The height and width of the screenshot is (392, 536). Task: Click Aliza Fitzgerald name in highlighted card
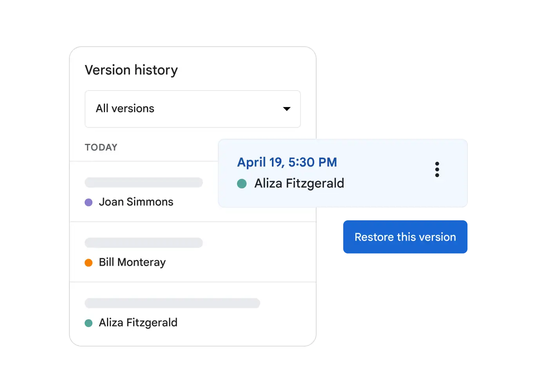pyautogui.click(x=299, y=183)
